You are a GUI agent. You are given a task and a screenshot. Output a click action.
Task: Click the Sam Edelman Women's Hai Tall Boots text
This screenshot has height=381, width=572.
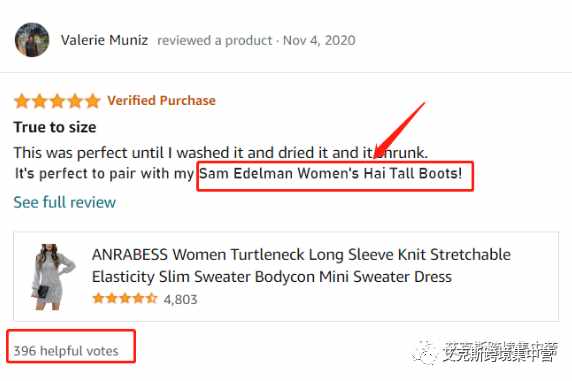[x=331, y=173]
